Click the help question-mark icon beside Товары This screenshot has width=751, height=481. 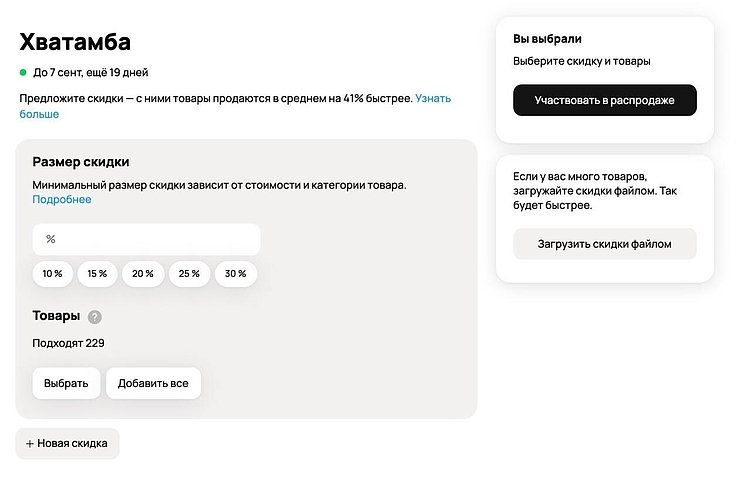coord(95,317)
